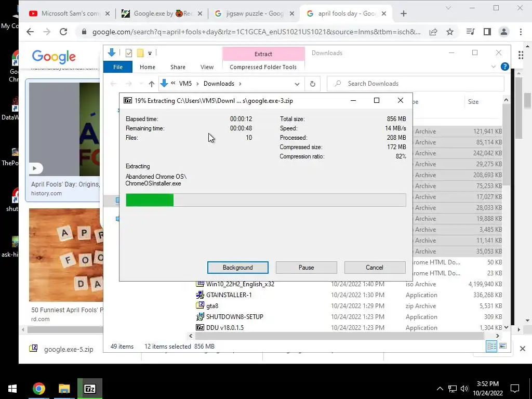Click 7-Zip icon in taskbar
The image size is (532, 399).
coord(89,389)
